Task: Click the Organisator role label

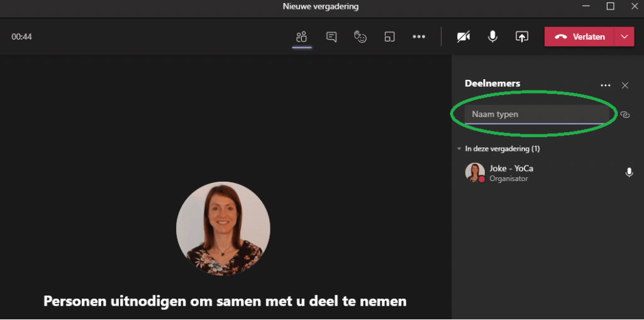Action: (509, 179)
